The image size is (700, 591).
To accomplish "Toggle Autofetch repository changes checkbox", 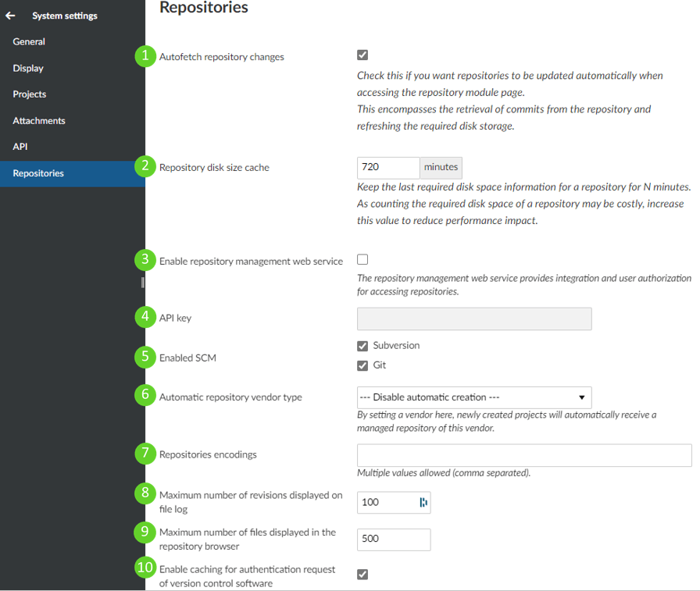I will click(x=362, y=55).
